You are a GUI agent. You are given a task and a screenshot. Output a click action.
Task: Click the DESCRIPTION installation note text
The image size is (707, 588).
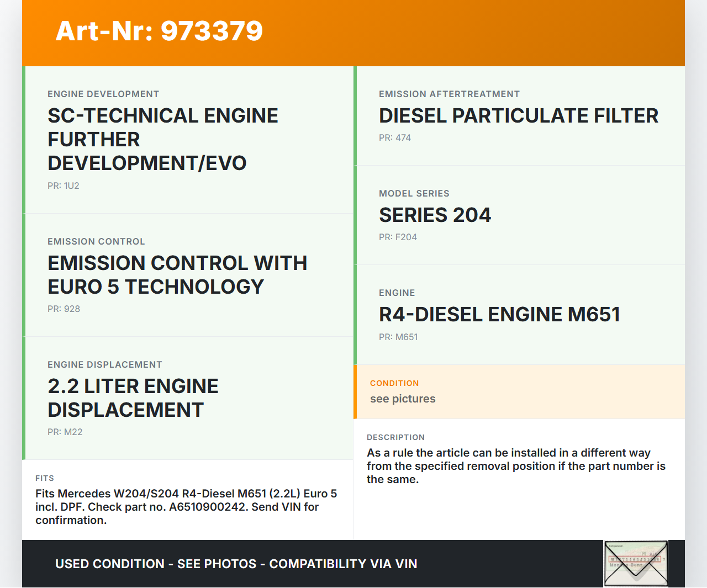[x=516, y=466]
